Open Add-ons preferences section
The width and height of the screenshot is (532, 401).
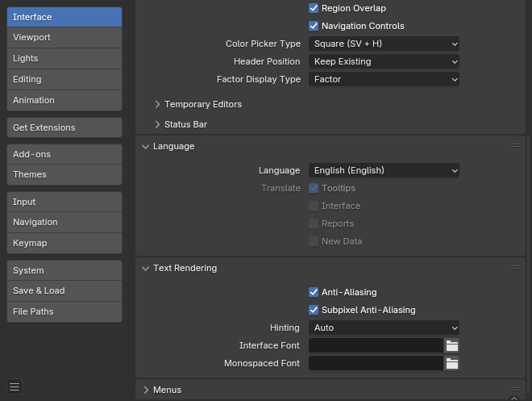64,154
